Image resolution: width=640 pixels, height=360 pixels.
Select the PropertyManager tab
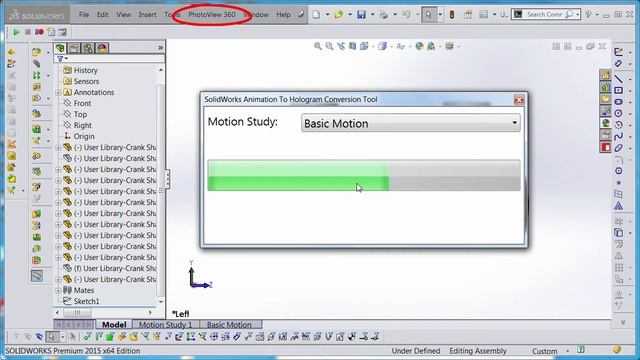74,48
